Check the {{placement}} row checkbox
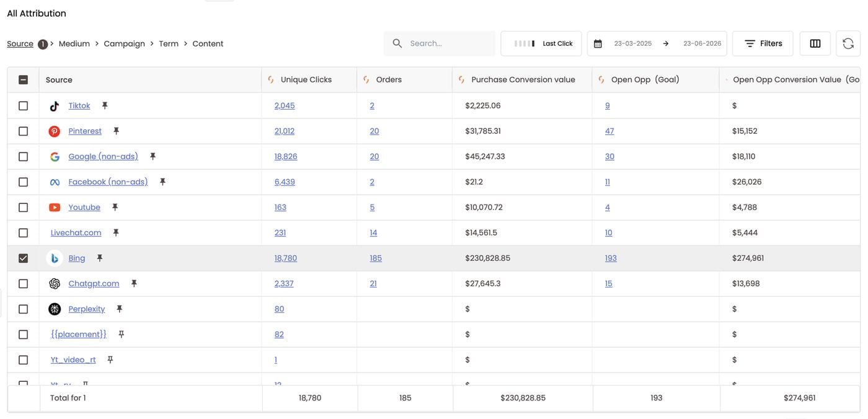Screen dimensions: 868x419 click(23, 335)
